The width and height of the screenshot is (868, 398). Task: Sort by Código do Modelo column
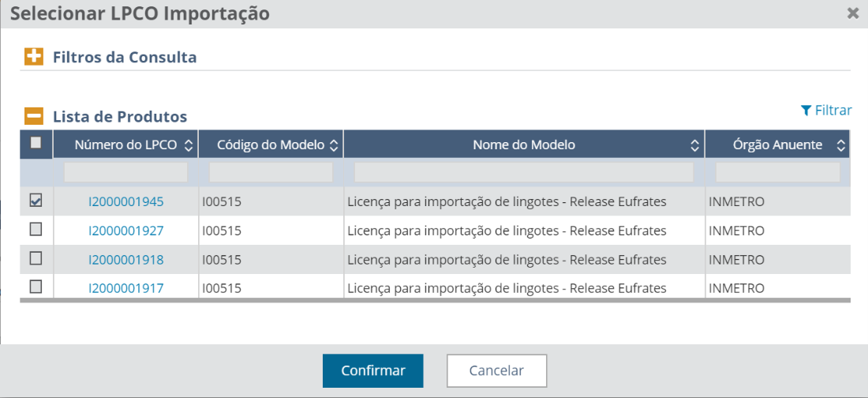(x=334, y=145)
